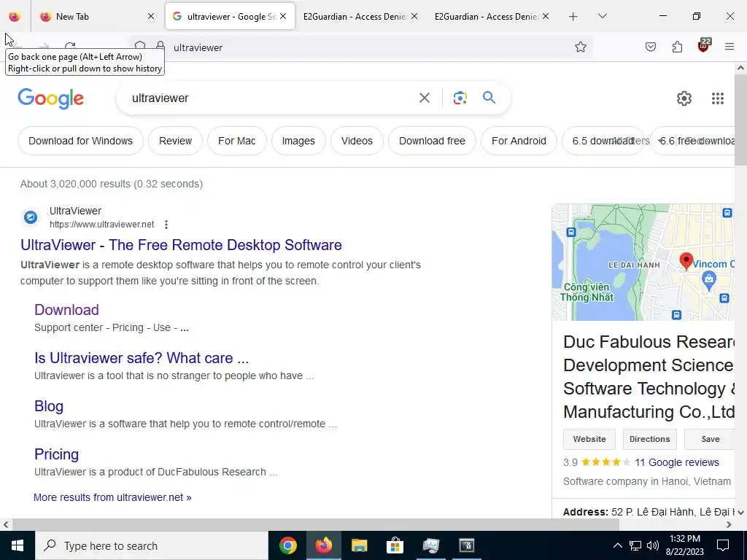Open the notifications action center

(x=723, y=545)
